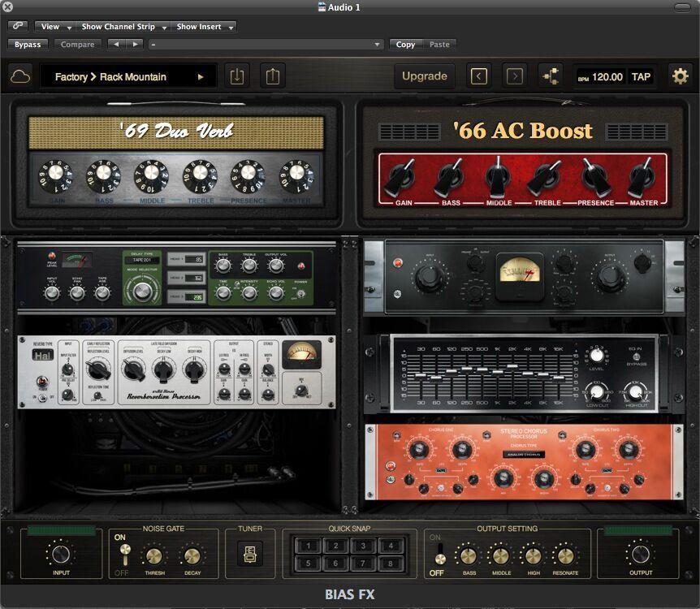
Task: Toggle the Noise Gate ON/OFF switch
Action: point(125,555)
